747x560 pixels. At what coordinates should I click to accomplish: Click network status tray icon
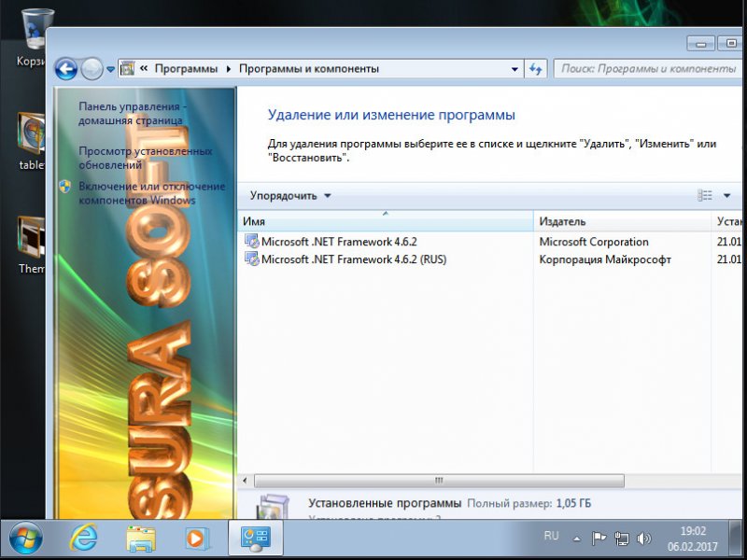point(621,539)
